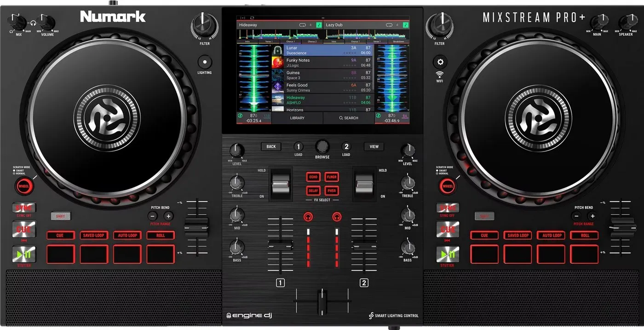Screen dimensions: 644x330
Task: Open LIBRARY tab on touchscreen
Action: coord(297,118)
